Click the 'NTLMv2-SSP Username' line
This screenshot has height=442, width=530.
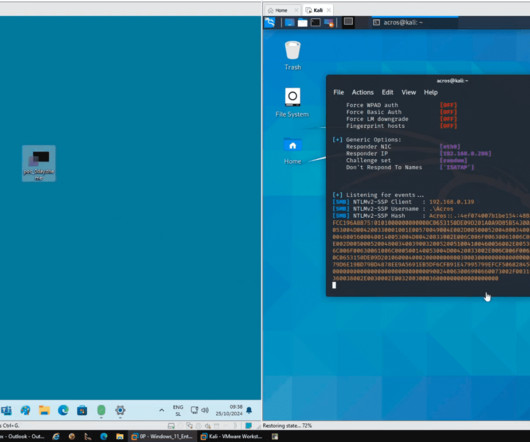(393, 209)
